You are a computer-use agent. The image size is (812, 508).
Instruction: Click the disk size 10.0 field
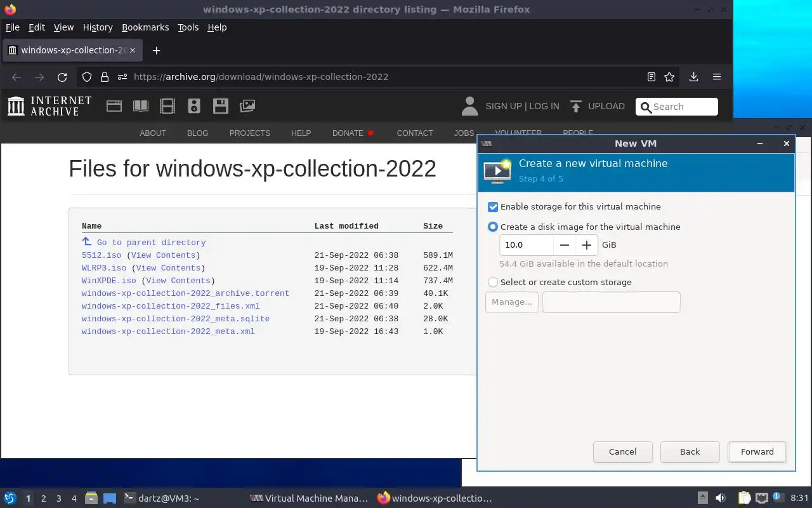click(527, 245)
